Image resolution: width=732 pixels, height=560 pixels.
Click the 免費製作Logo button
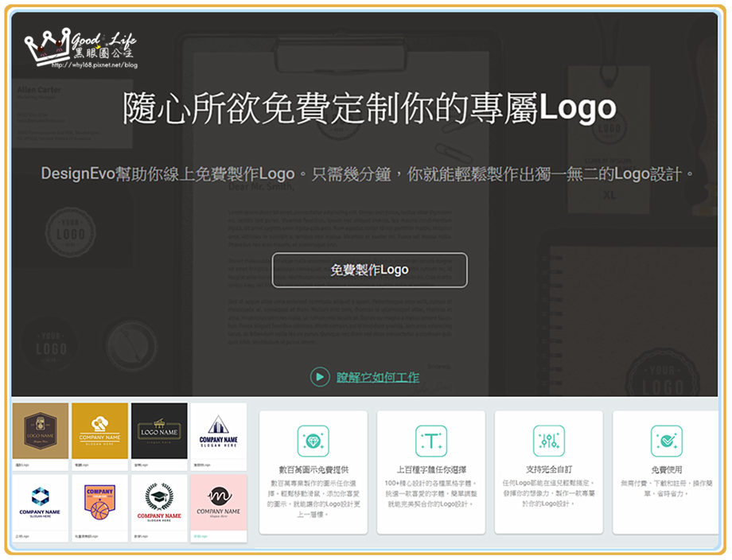click(x=369, y=270)
